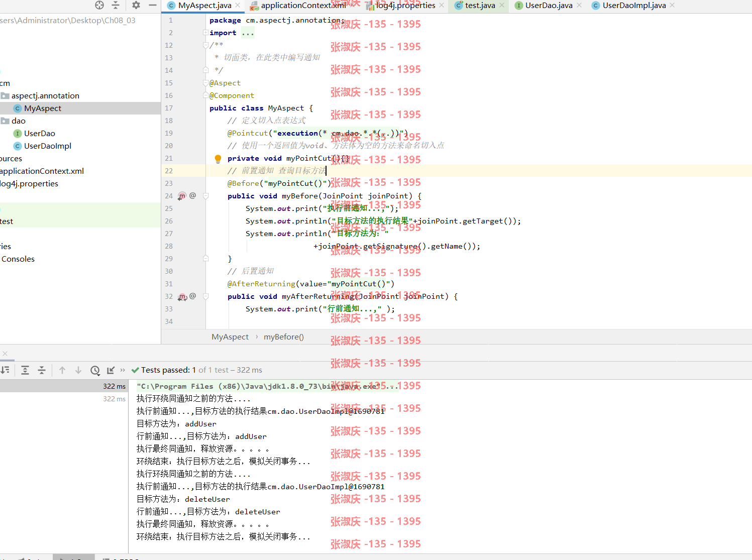Collapse the Javadoc comment fold on line 12

tap(205, 45)
